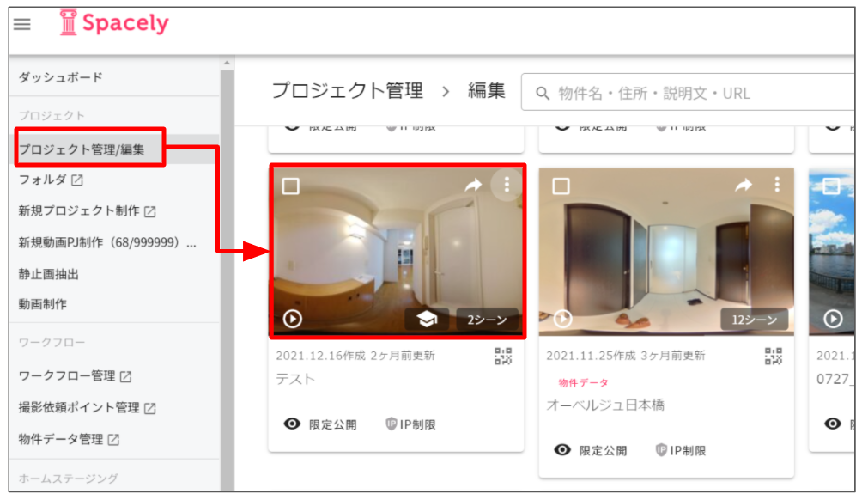The image size is (868, 500).
Task: Open 静止画抽出 in the sidebar
Action: tap(49, 274)
